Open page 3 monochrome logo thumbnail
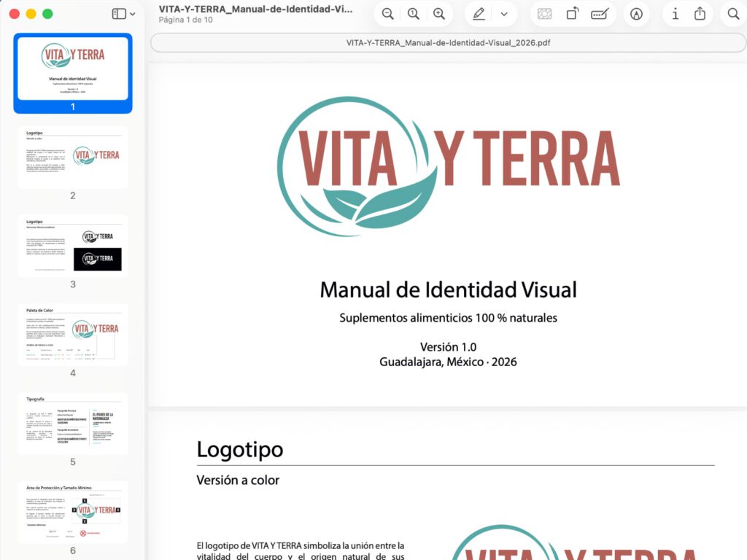 73,246
